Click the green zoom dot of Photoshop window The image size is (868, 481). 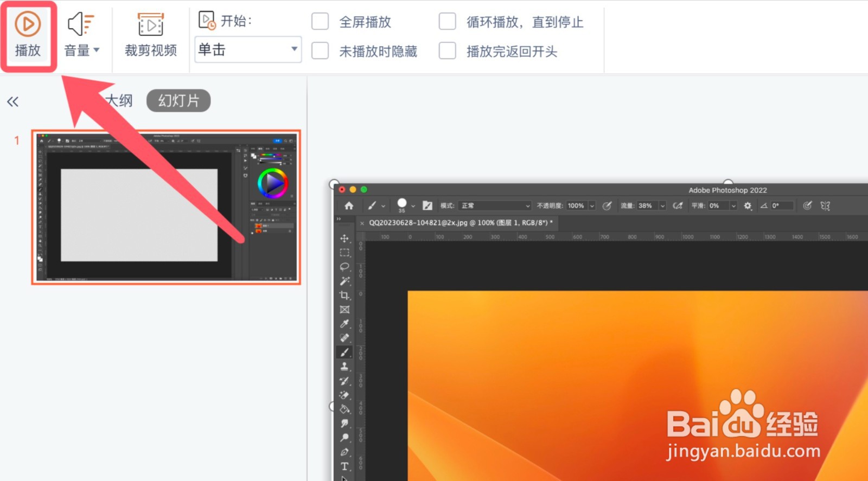(364, 189)
